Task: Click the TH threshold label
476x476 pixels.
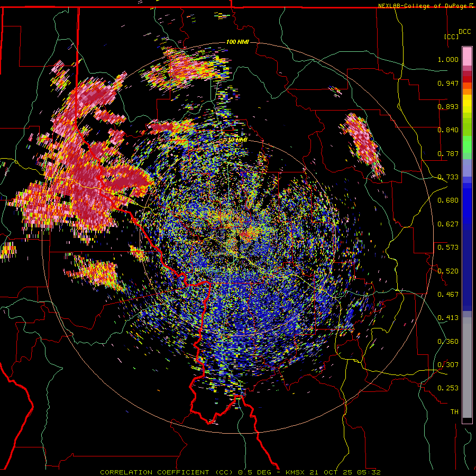Action: pos(454,411)
